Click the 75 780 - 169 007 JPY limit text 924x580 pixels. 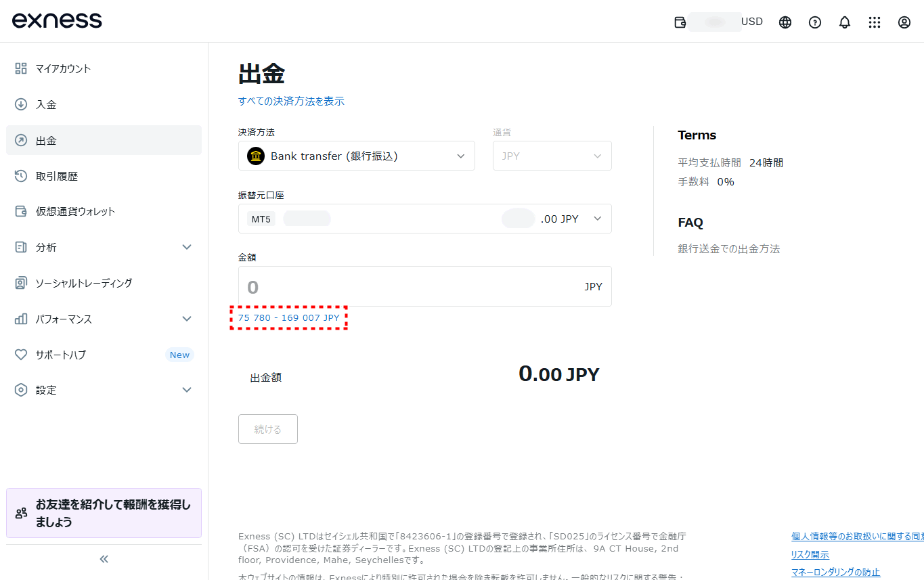(289, 317)
